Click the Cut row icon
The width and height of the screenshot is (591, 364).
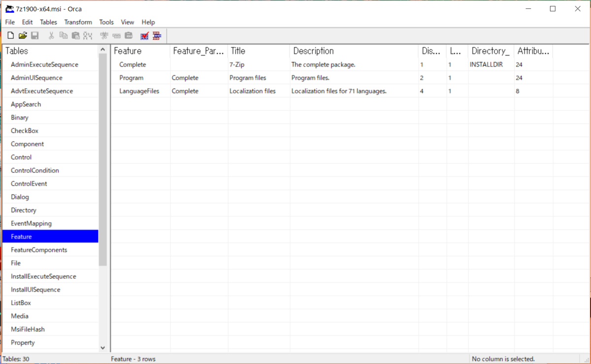click(104, 35)
